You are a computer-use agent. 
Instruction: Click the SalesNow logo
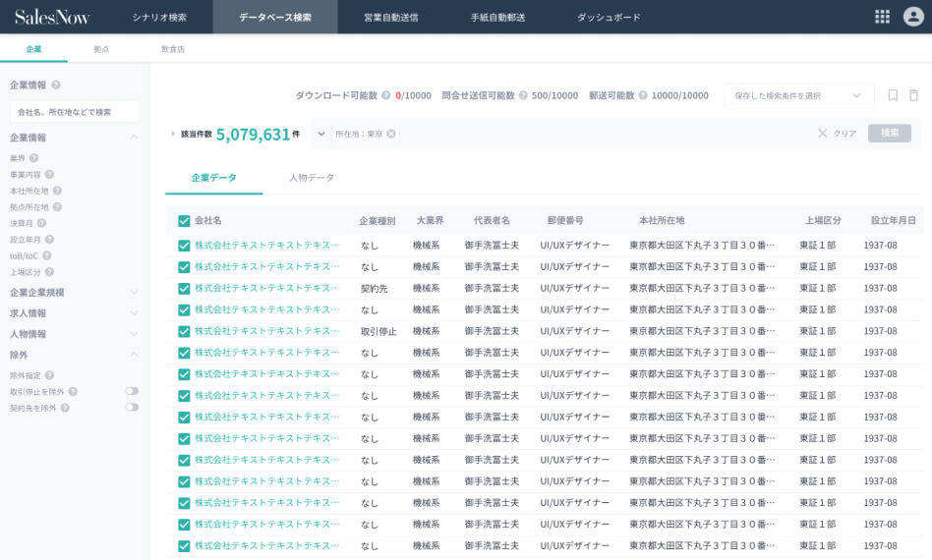point(52,18)
